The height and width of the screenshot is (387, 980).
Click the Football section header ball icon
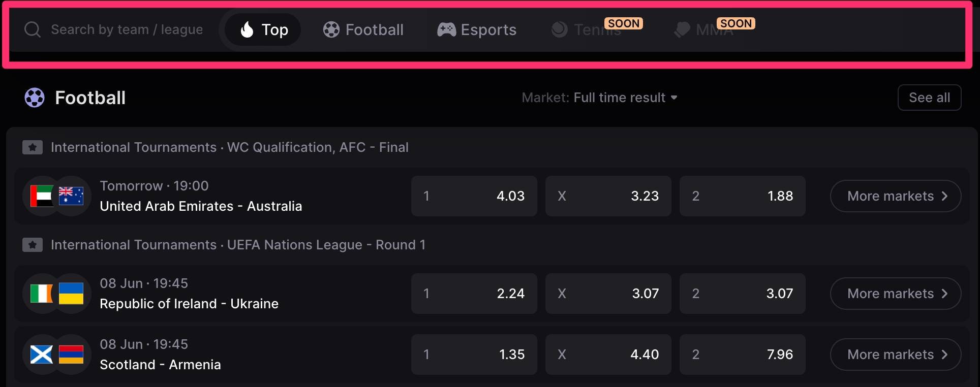(35, 98)
